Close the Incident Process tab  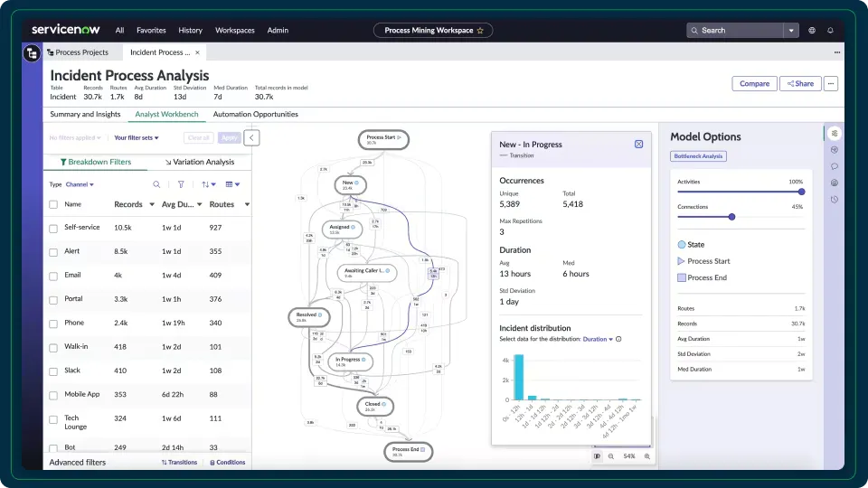[197, 52]
